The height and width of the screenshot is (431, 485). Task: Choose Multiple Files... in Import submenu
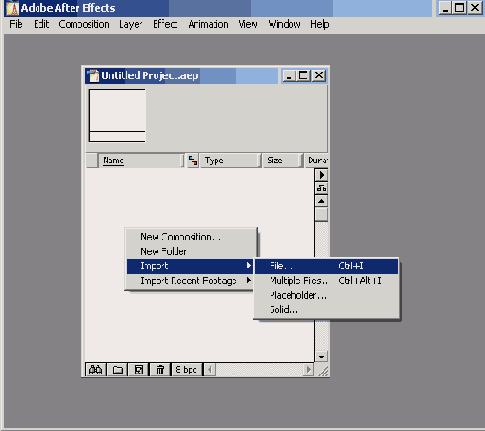(326, 281)
